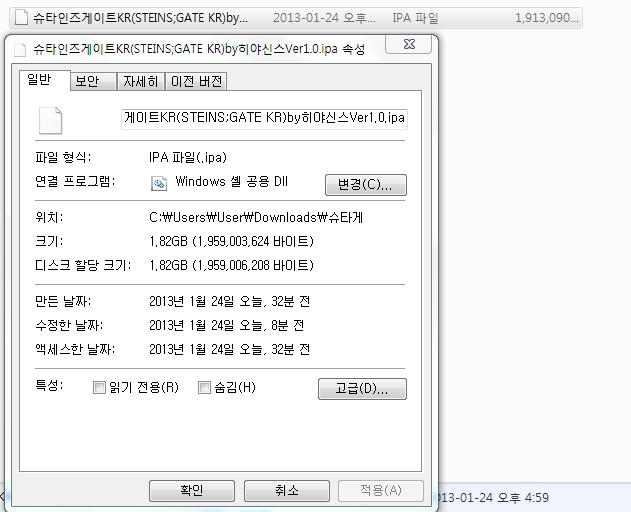Click the '2013-01-24 오후 4:59' status text
Screen dimensions: 631x512
click(493, 498)
